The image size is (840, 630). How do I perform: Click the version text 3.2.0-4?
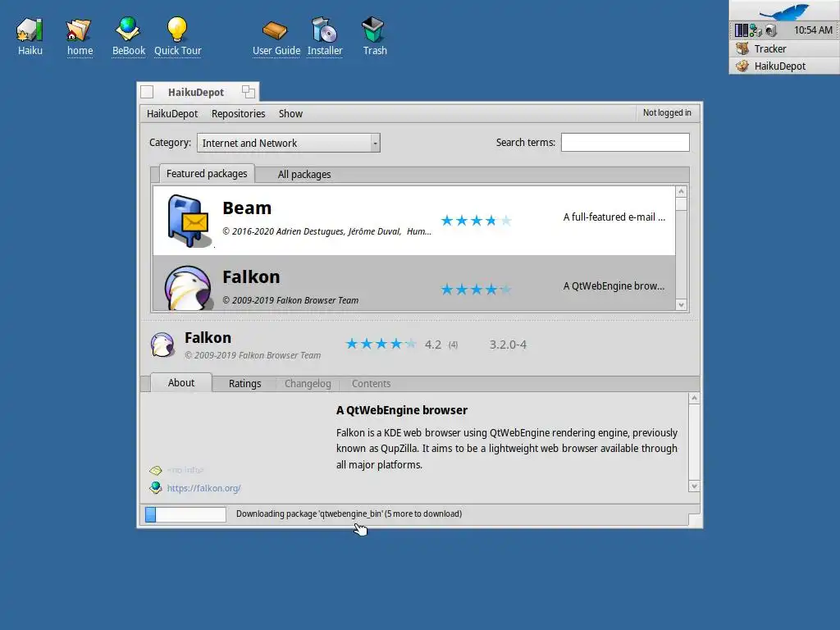(508, 345)
